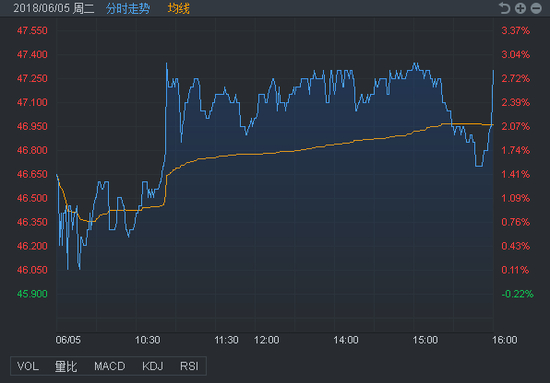Toggle the 分时走势 legend label
This screenshot has width=550, height=383.
coord(128,8)
